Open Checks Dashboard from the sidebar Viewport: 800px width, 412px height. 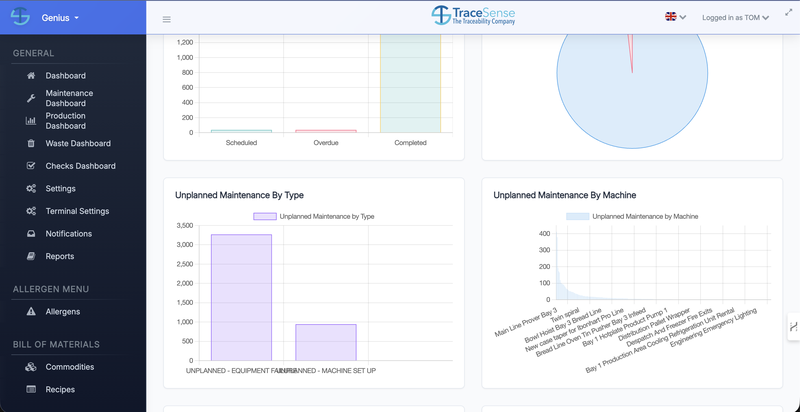pyautogui.click(x=80, y=166)
